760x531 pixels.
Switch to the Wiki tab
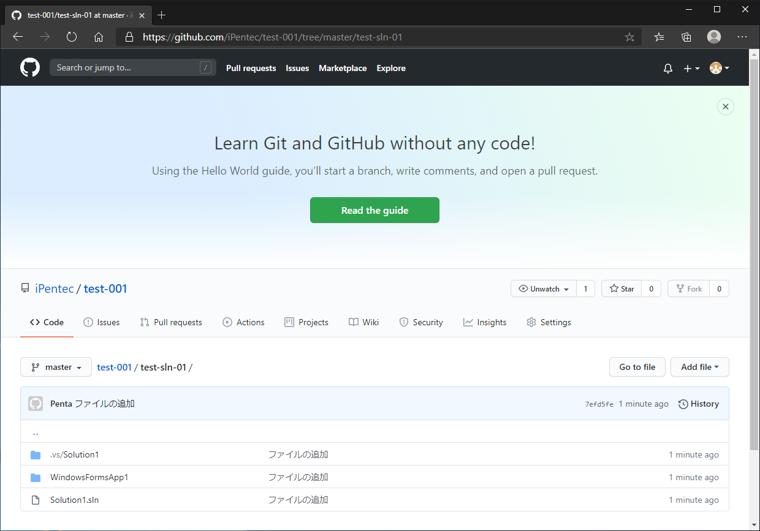tap(364, 322)
